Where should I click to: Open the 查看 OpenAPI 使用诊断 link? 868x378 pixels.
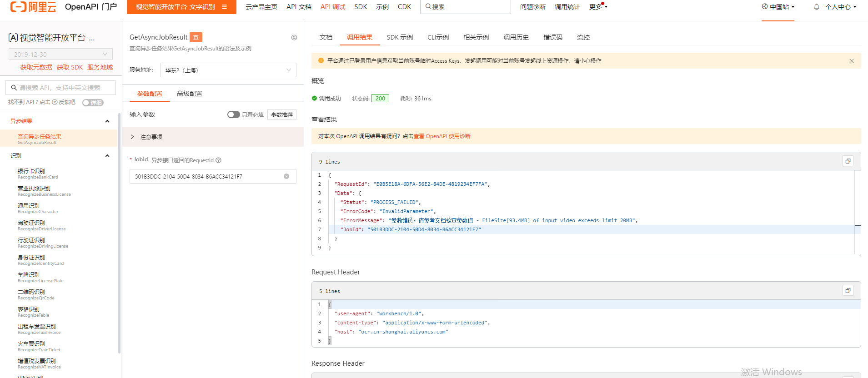click(x=442, y=136)
